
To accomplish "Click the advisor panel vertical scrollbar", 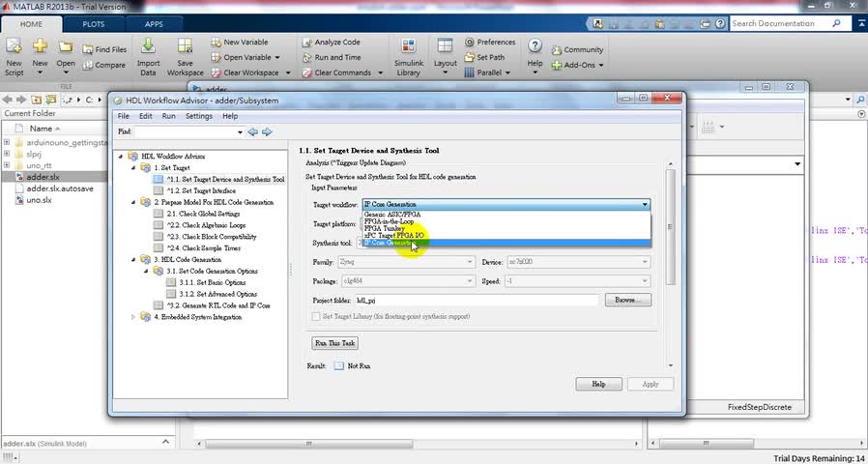I will tap(670, 227).
